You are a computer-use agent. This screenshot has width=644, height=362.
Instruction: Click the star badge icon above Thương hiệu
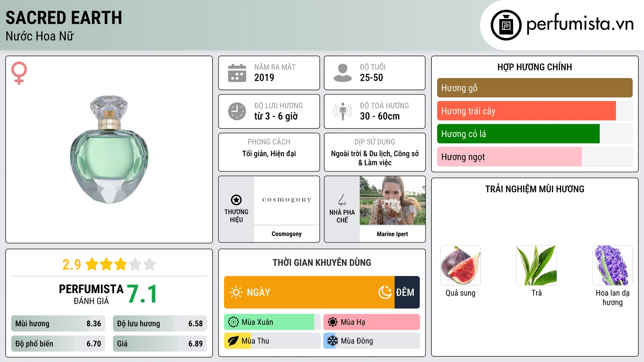coord(236,200)
